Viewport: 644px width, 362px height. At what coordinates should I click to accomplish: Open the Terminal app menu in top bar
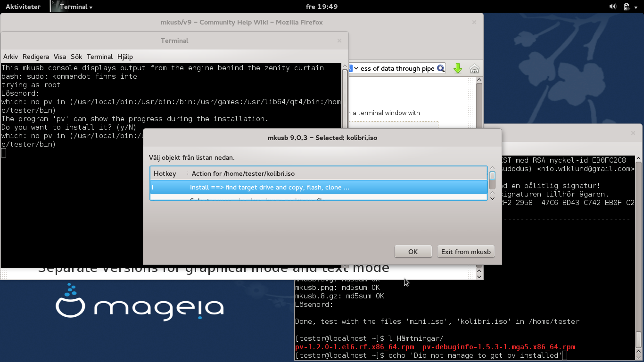coord(72,7)
